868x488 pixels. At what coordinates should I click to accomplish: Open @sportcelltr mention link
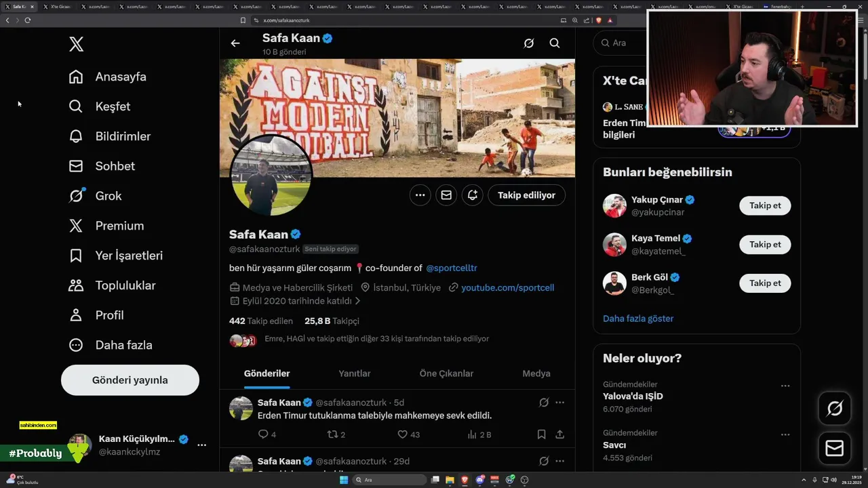(x=452, y=268)
